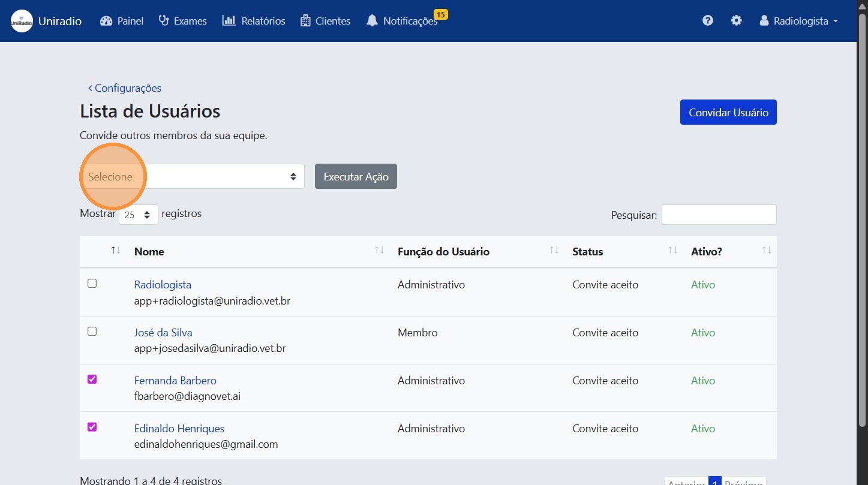Open the Notificações bell icon

(373, 20)
